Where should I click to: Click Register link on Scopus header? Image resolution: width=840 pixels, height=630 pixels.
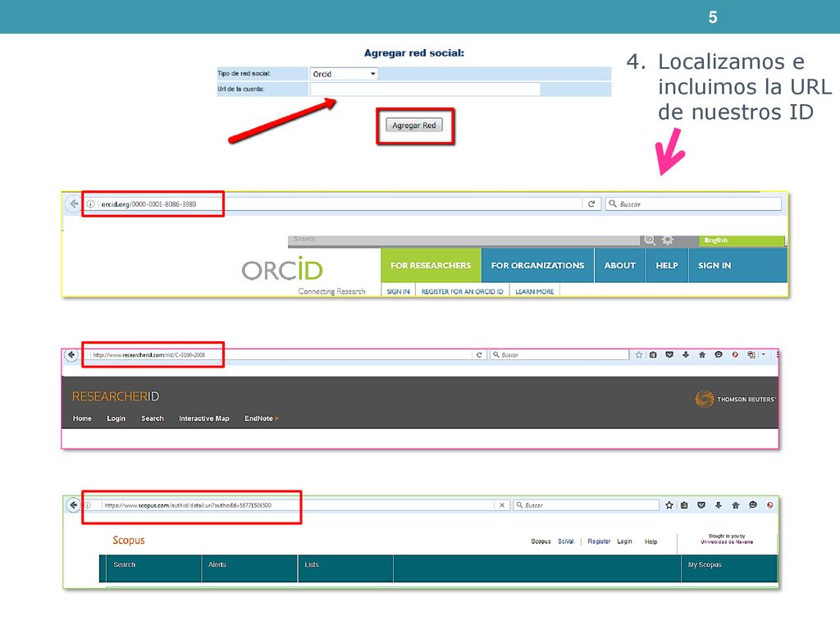[x=599, y=541]
